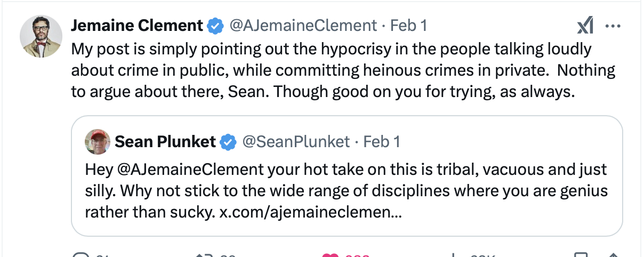
Task: Click Jemaine Clement's blue verified badge
Action: click(215, 25)
